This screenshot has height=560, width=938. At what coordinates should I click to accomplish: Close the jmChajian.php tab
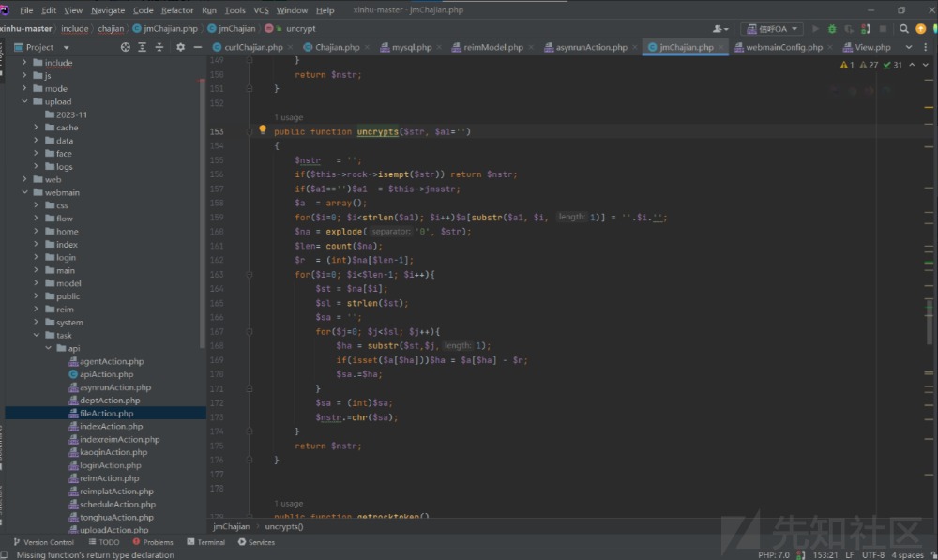point(721,47)
